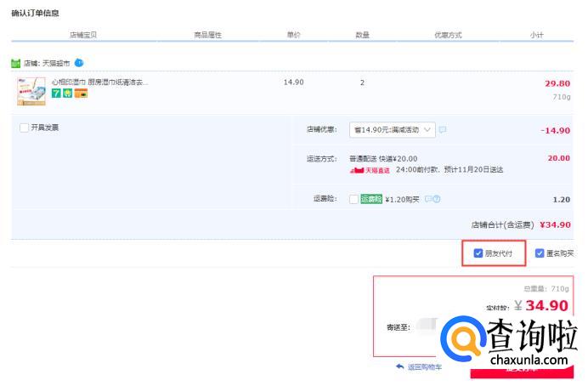
Task: Click the 天猫直送 delivery label
Action: tap(371, 170)
